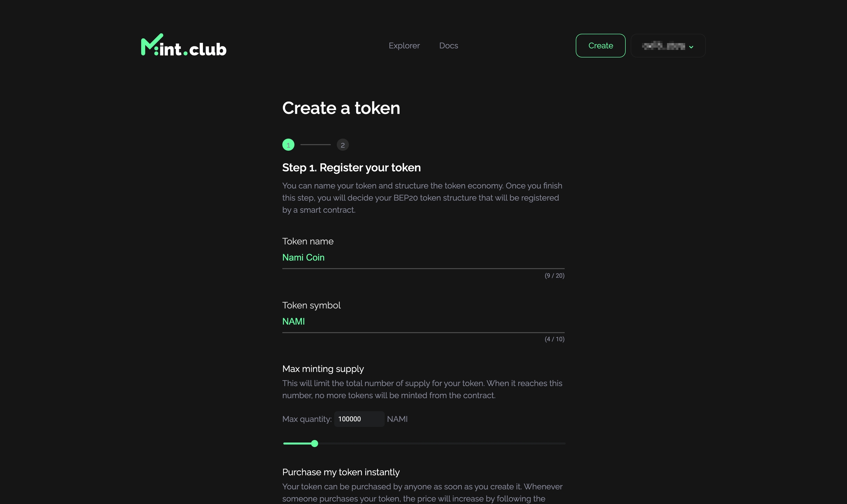Click the Max quantity box showing 100000

click(359, 419)
